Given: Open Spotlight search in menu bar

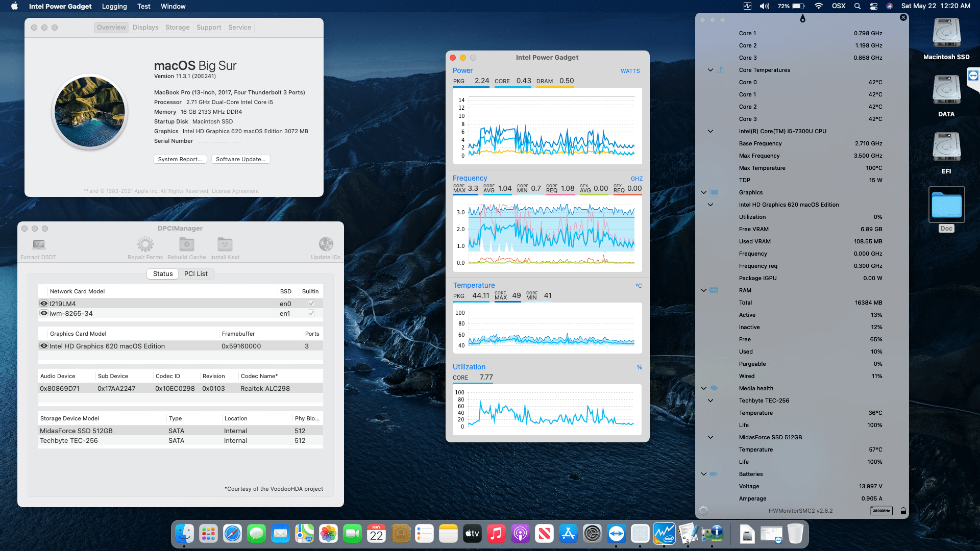Looking at the screenshot, I should point(857,6).
